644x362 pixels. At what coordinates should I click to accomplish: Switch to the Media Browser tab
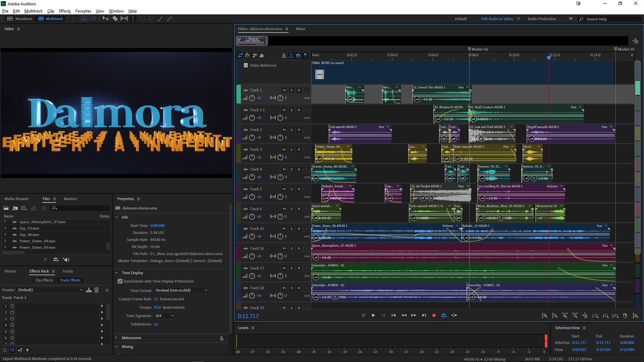click(17, 199)
